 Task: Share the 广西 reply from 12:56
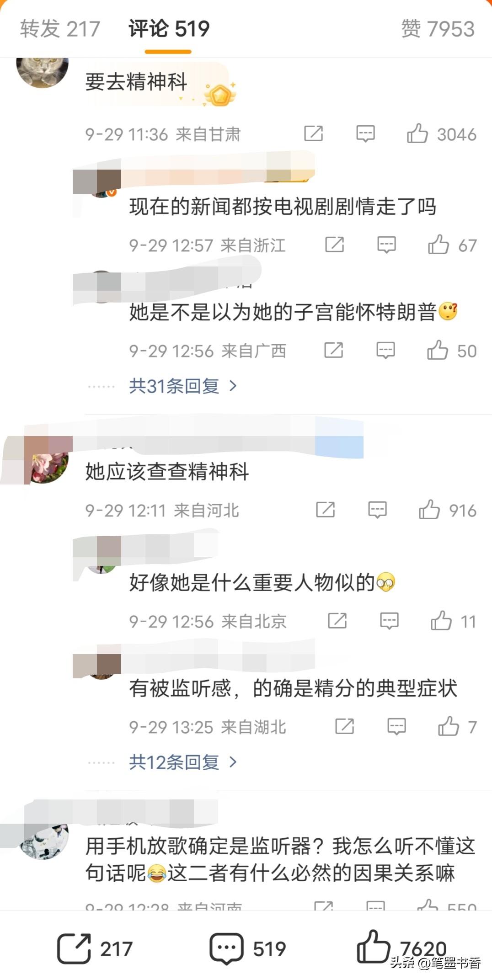[334, 350]
